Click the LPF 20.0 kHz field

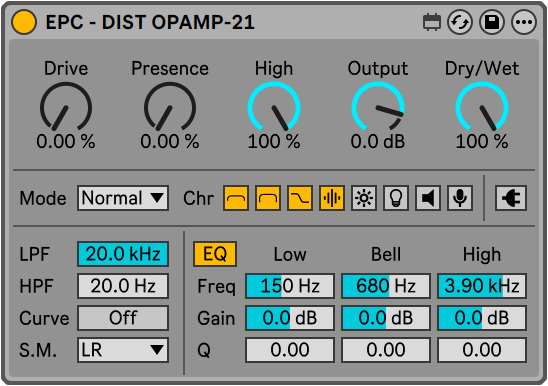coord(123,254)
